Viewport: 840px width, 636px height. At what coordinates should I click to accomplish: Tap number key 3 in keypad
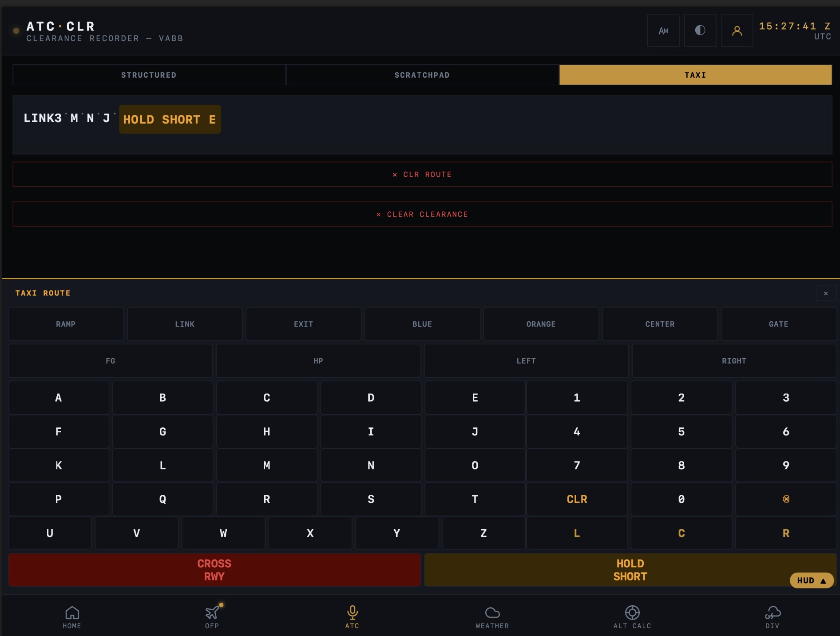coord(786,398)
